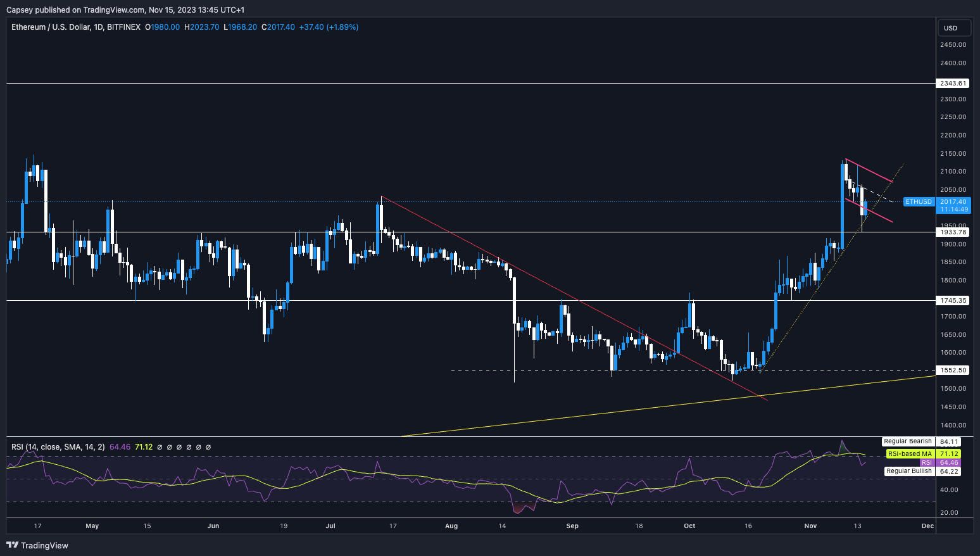980x556 pixels.
Task: Click the Nov label on the time axis
Action: pos(810,526)
